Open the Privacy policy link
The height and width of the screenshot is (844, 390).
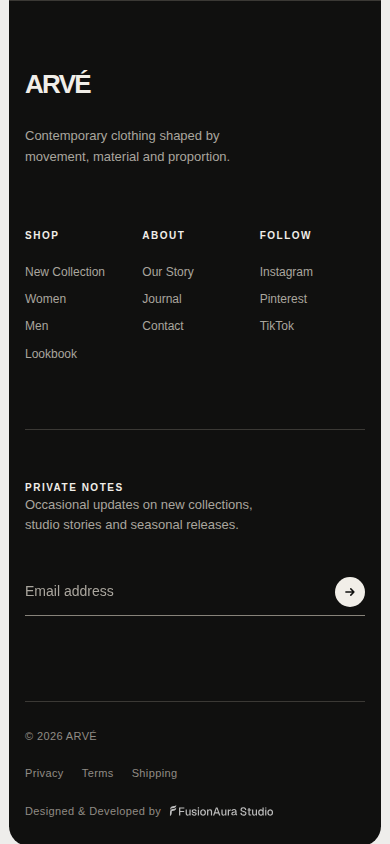pyautogui.click(x=44, y=773)
